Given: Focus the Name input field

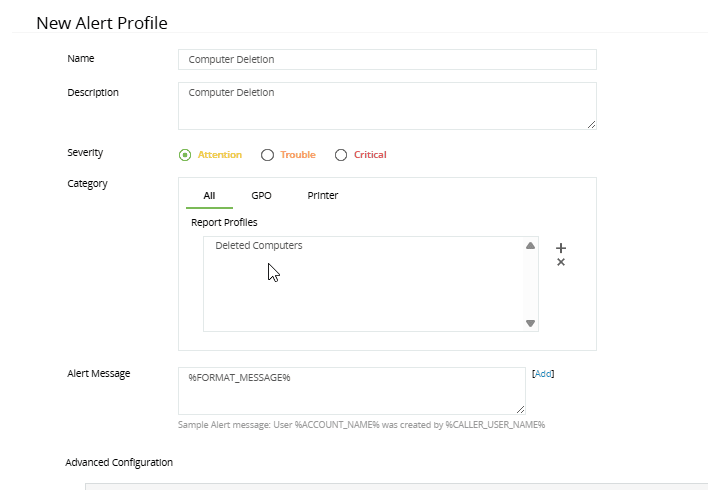Looking at the screenshot, I should 387,60.
